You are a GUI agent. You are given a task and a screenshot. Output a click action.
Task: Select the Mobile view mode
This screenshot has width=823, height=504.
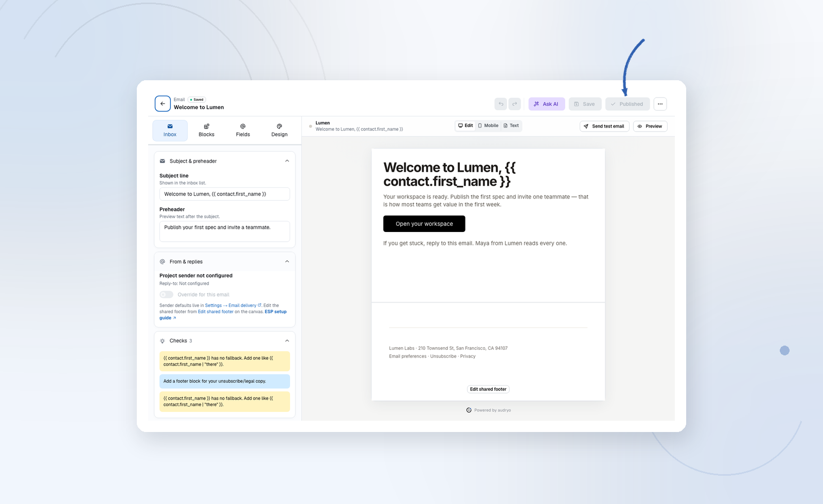pyautogui.click(x=488, y=125)
